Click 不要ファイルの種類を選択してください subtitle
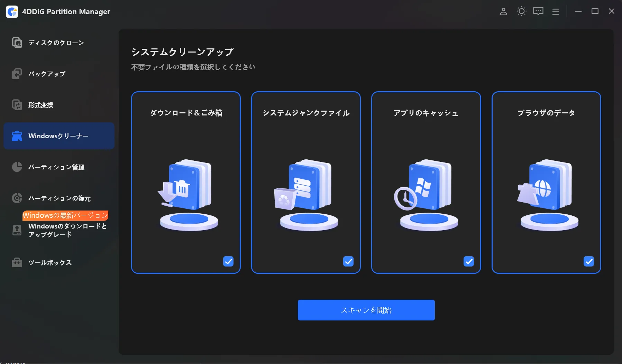 pos(193,67)
